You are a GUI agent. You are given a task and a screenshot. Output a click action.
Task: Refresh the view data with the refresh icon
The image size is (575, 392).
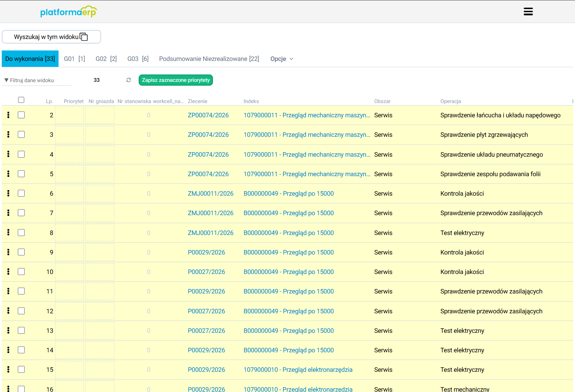[129, 80]
